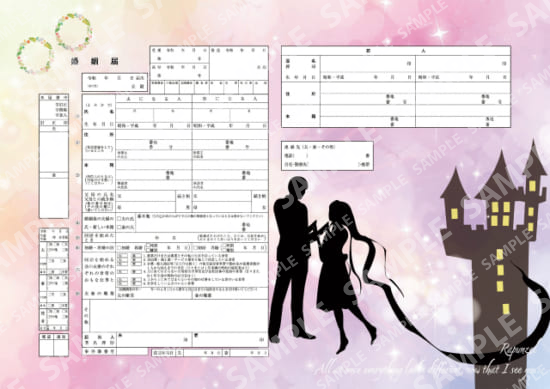
Task: Click the lower floral wreath decoration
Action: [x=35, y=55]
